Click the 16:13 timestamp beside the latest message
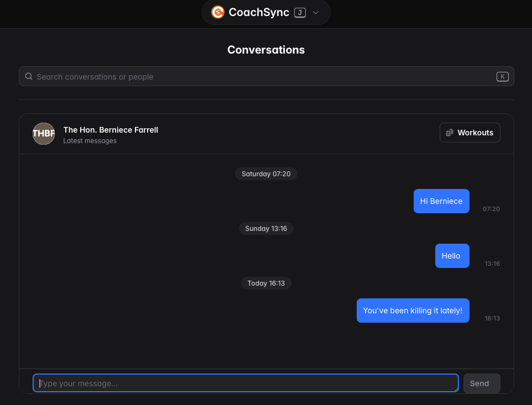This screenshot has height=405, width=532. pos(492,318)
